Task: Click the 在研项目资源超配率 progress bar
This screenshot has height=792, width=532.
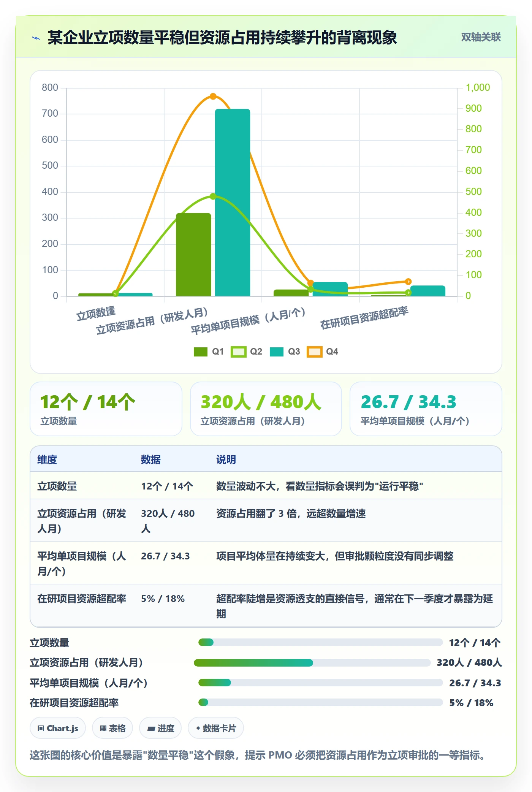Action: pos(320,702)
